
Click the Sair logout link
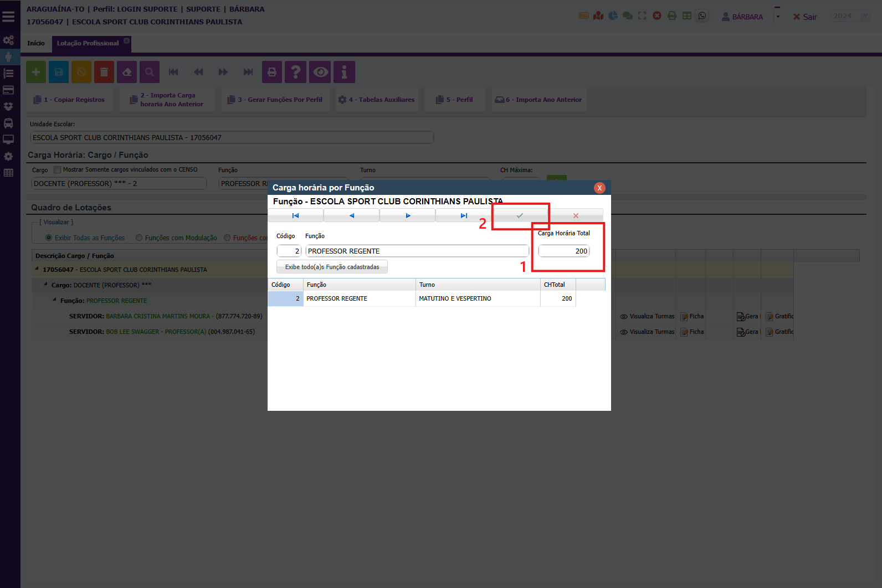pos(805,17)
